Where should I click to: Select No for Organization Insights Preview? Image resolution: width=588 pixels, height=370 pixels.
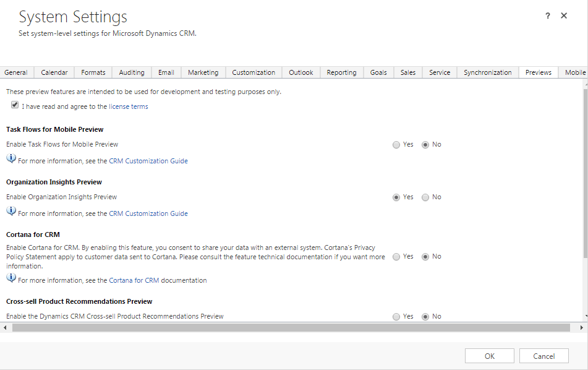click(425, 197)
